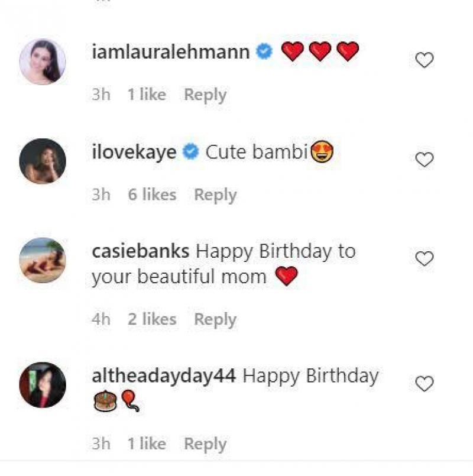Open iamlauralehmann's profile picture
The image size is (473, 476).
click(43, 62)
